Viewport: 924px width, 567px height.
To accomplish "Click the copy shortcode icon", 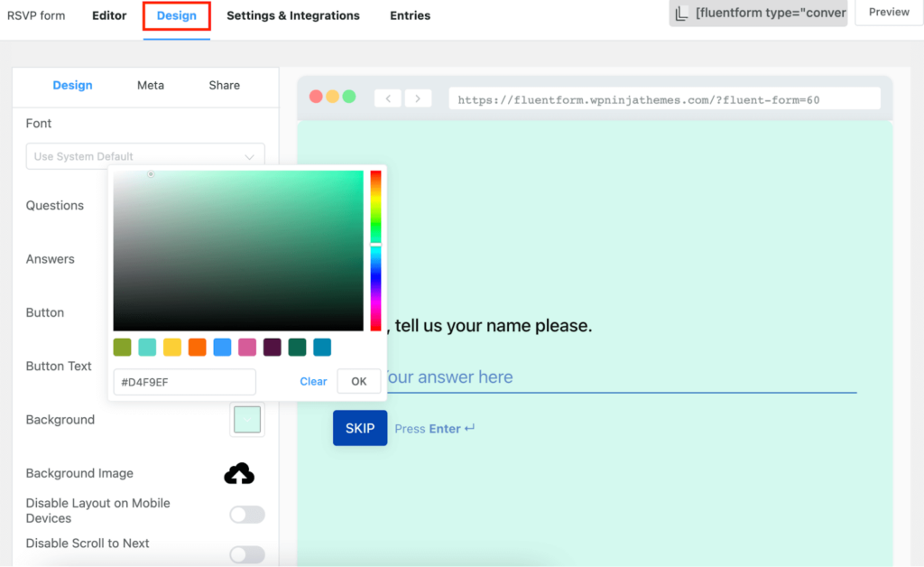I will [684, 12].
